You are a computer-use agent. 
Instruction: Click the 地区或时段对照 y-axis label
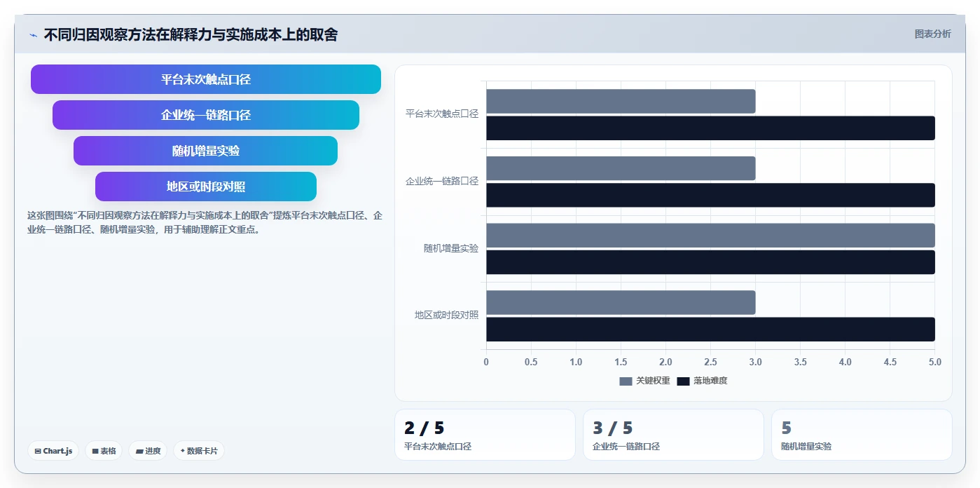click(446, 315)
